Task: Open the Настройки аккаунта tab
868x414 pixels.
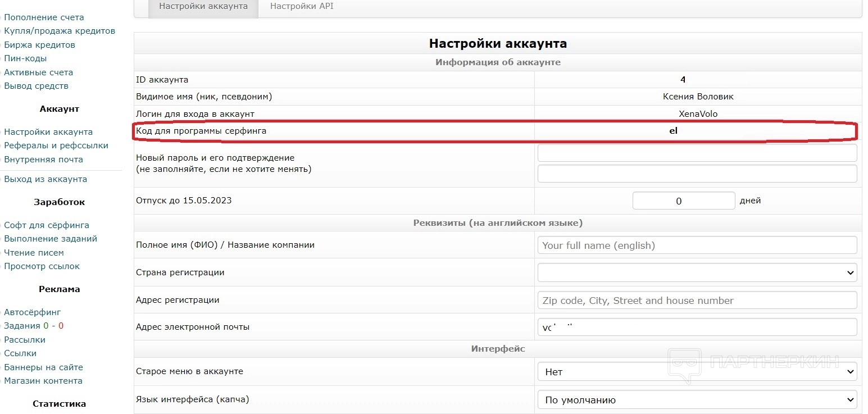Action: point(203,7)
